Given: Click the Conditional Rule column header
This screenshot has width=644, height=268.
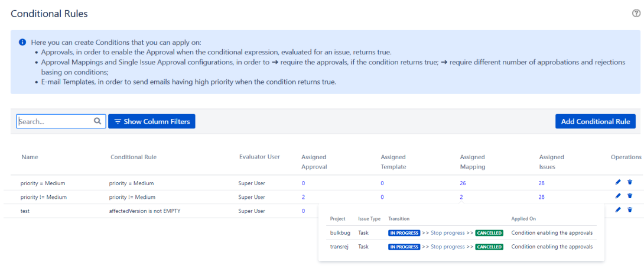Looking at the screenshot, I should (133, 157).
